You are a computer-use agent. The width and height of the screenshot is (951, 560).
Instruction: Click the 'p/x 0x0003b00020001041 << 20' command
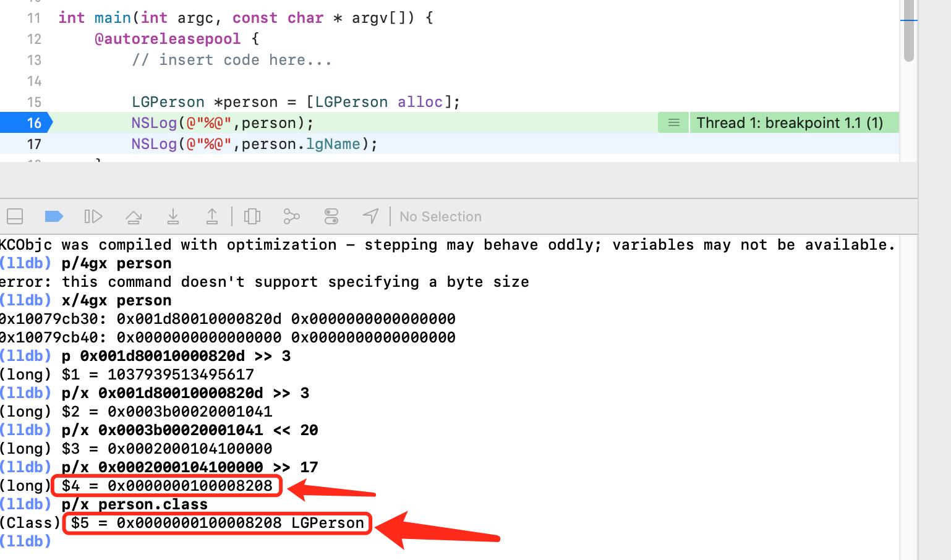pos(190,430)
